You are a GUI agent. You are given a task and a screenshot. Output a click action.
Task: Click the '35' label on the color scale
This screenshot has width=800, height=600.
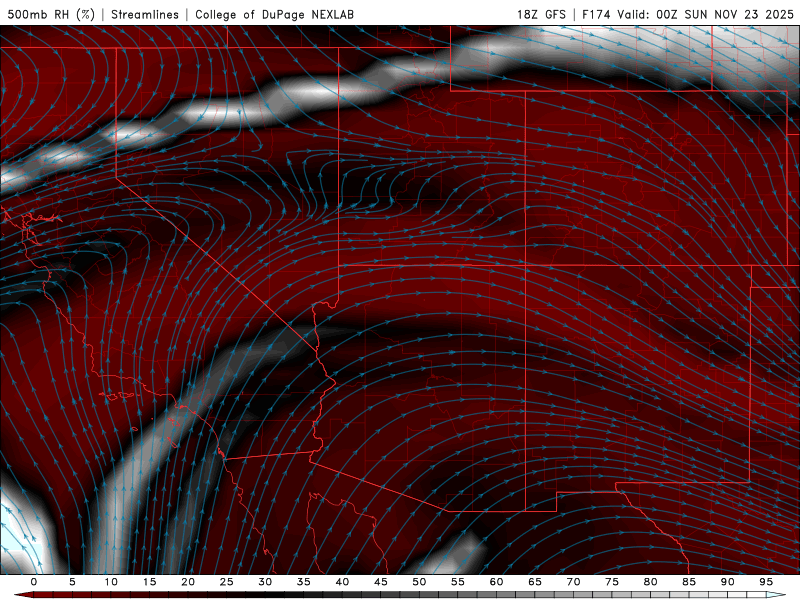coord(304,582)
